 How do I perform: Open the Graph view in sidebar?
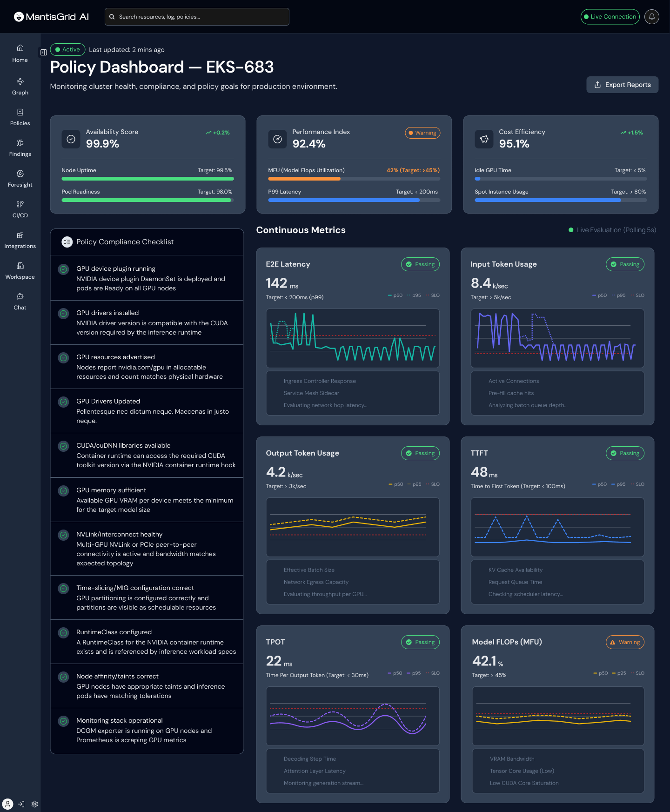[20, 87]
